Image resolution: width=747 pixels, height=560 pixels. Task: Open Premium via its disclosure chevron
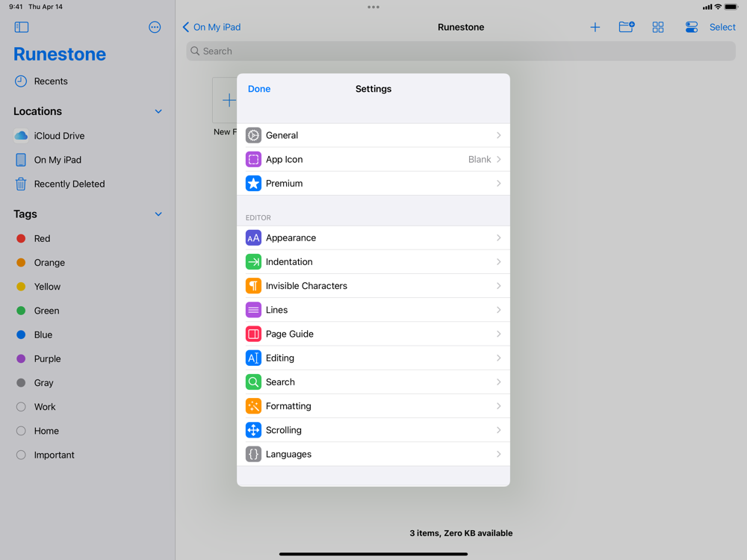[x=499, y=184]
